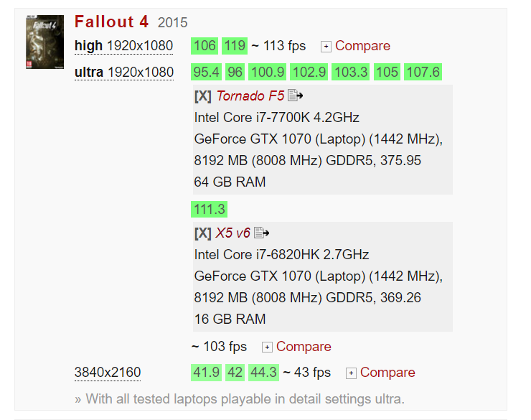Open the Tornado F5 laptop link

[x=250, y=96]
